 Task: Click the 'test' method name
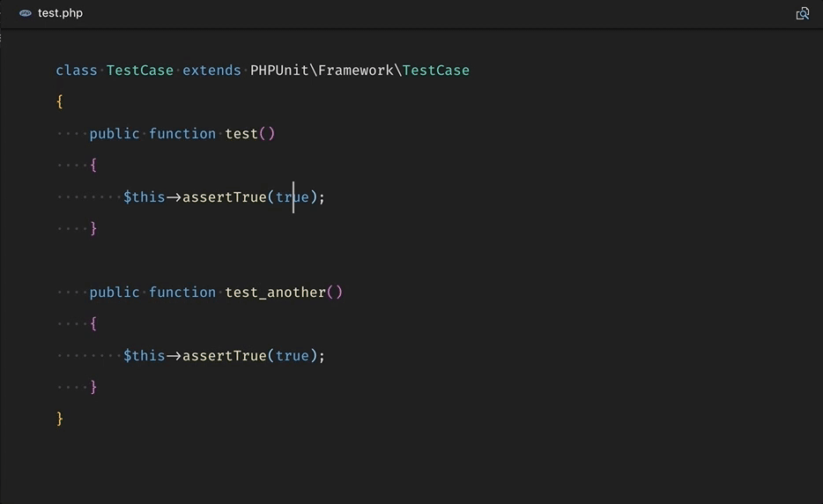tap(241, 134)
